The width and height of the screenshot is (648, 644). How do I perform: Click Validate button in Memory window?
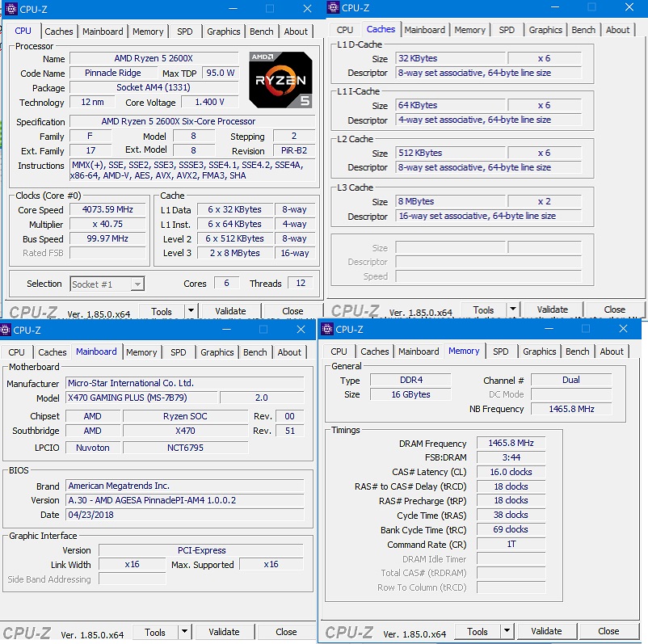point(546,631)
